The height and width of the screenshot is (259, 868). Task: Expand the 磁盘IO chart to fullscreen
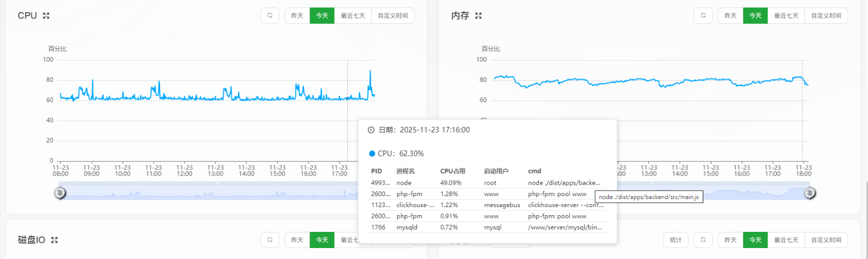pyautogui.click(x=55, y=239)
